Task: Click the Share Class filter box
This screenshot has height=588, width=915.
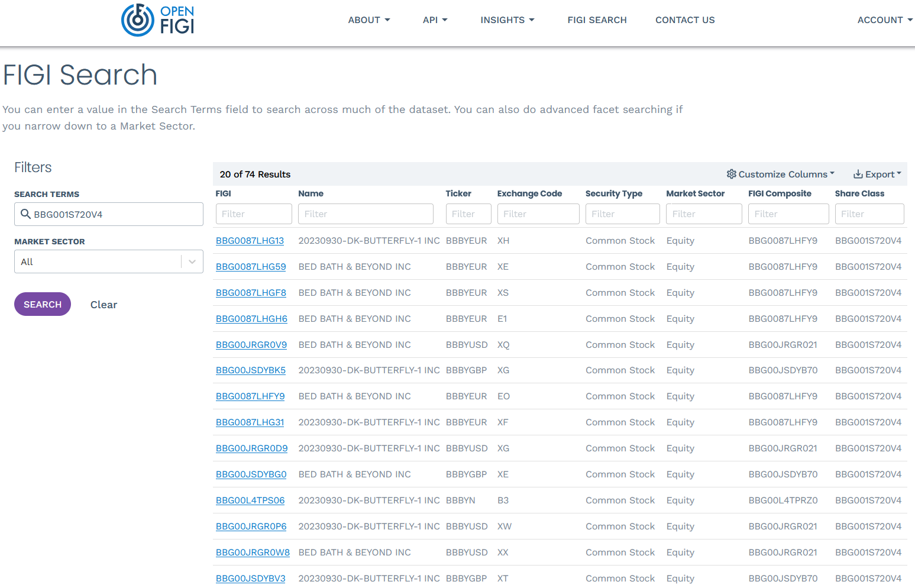Action: pyautogui.click(x=869, y=214)
